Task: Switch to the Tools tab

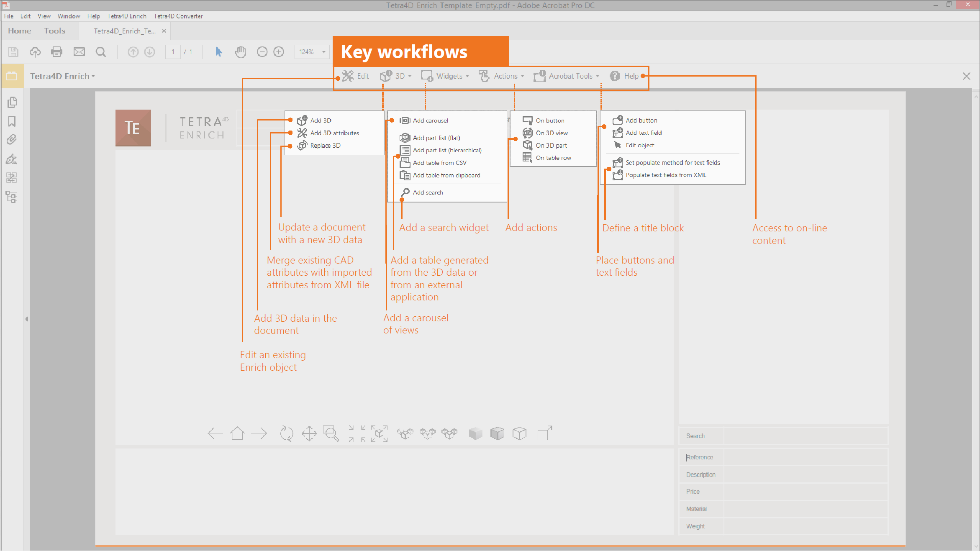Action: pyautogui.click(x=55, y=31)
